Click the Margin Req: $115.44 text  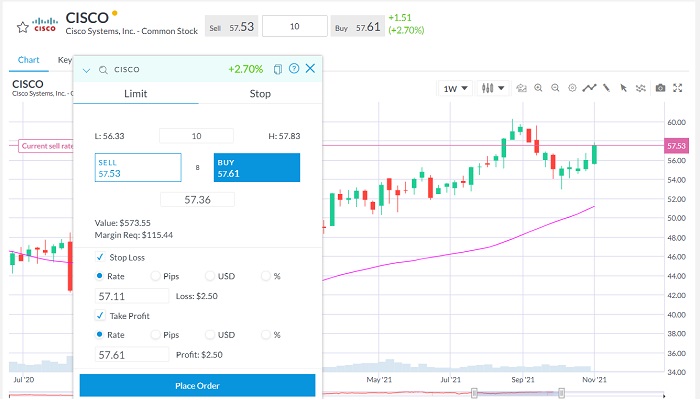pos(134,235)
